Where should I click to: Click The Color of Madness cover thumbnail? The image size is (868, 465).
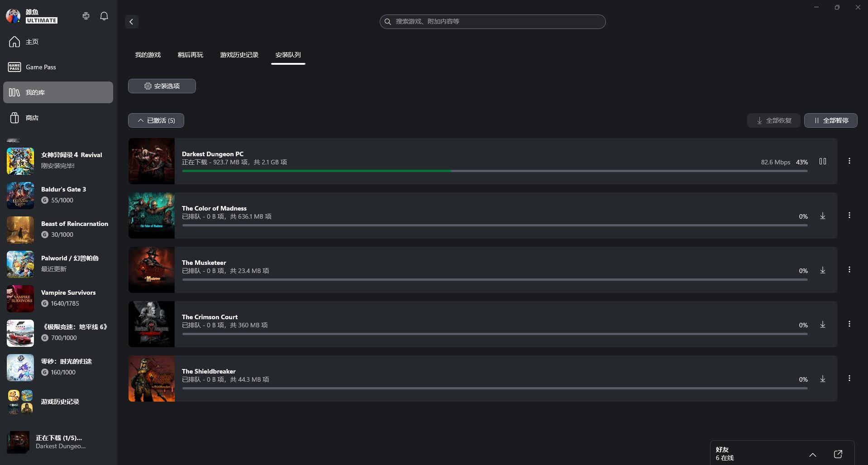(152, 216)
